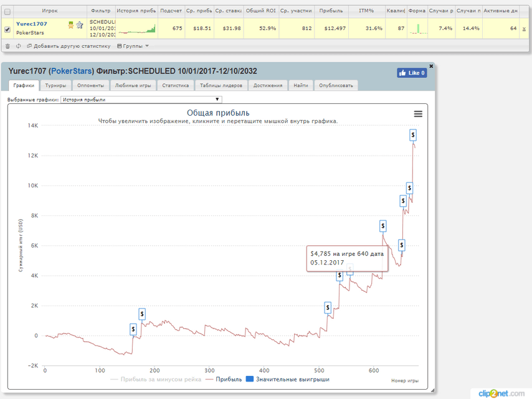This screenshot has width=532, height=399.
Task: Sort by the Фильтр column header
Action: coord(101,11)
